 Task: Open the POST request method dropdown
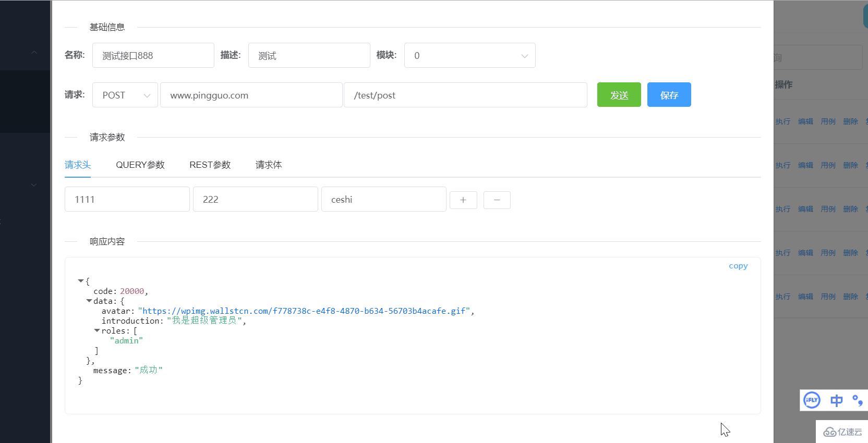[x=125, y=95]
